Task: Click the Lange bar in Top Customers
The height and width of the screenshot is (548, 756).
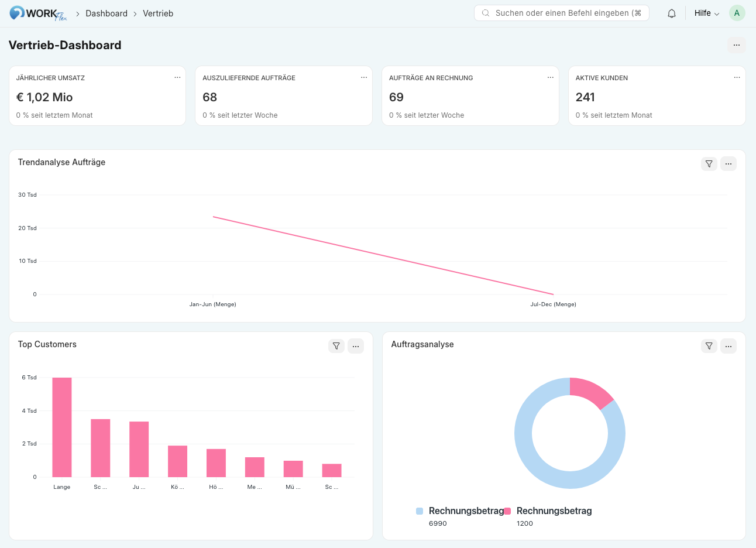Action: click(62, 427)
